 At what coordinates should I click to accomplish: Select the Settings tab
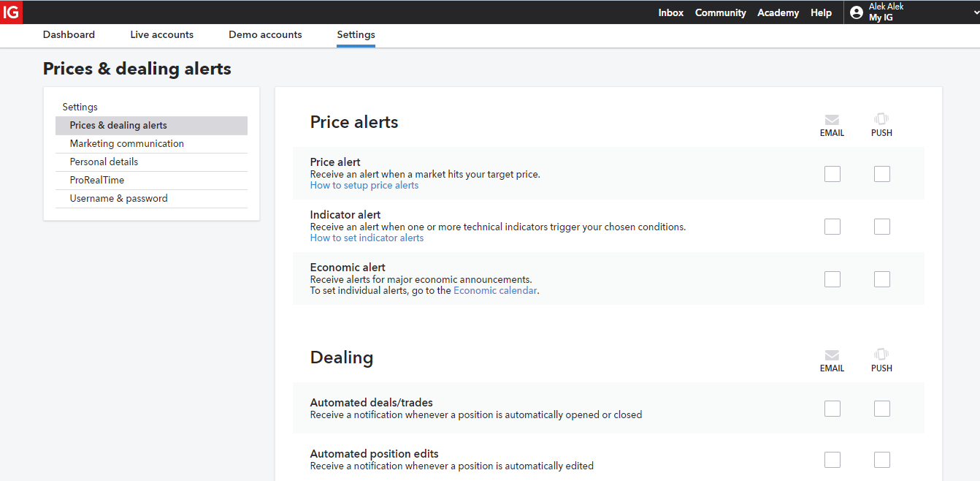click(x=356, y=34)
